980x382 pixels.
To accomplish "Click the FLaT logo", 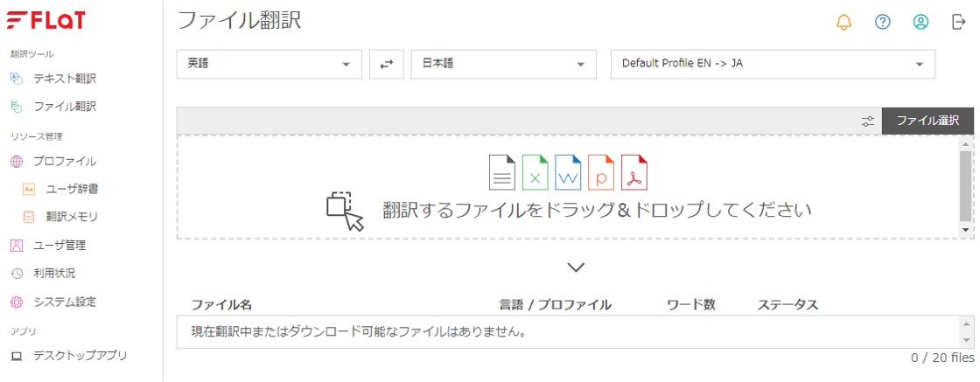I will pos(46,21).
